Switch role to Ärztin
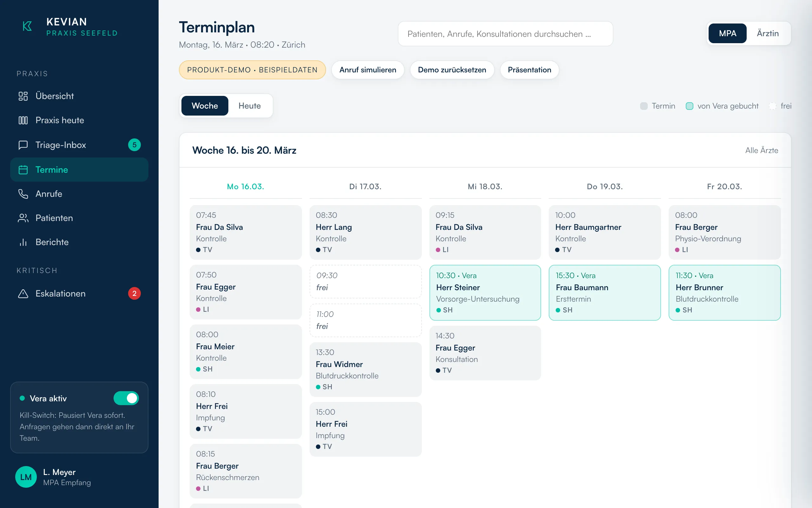This screenshot has height=508, width=812. [768, 33]
